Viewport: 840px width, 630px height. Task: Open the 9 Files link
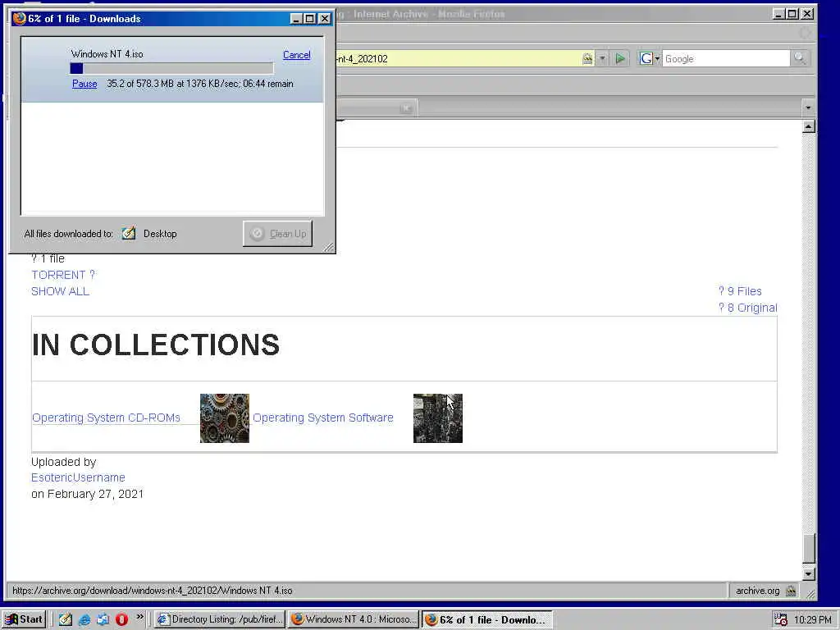pyautogui.click(x=740, y=291)
